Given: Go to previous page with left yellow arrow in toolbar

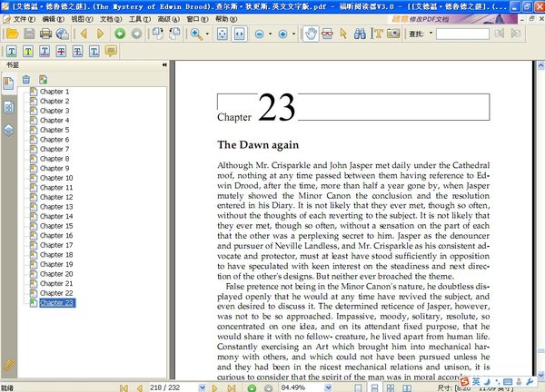Looking at the screenshot, I should point(84,34).
